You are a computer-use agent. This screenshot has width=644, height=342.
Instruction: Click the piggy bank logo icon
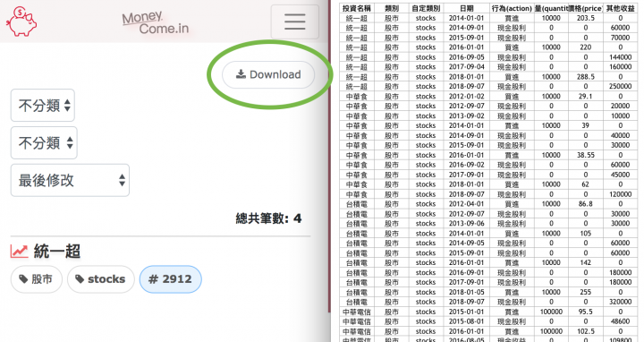click(x=21, y=21)
